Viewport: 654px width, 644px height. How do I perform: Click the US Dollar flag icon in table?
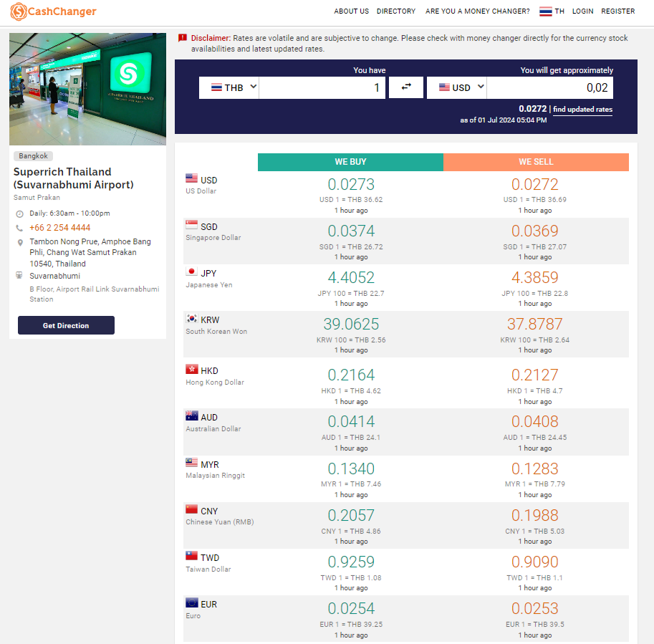click(191, 179)
